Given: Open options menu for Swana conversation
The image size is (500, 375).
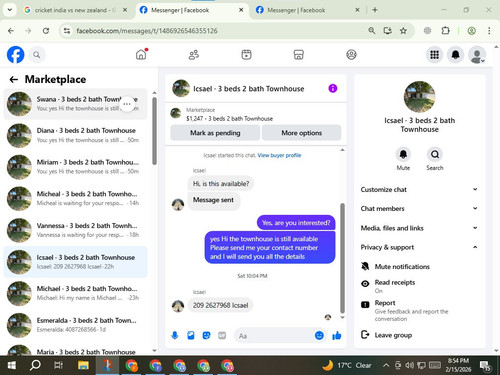Looking at the screenshot, I should tap(127, 104).
